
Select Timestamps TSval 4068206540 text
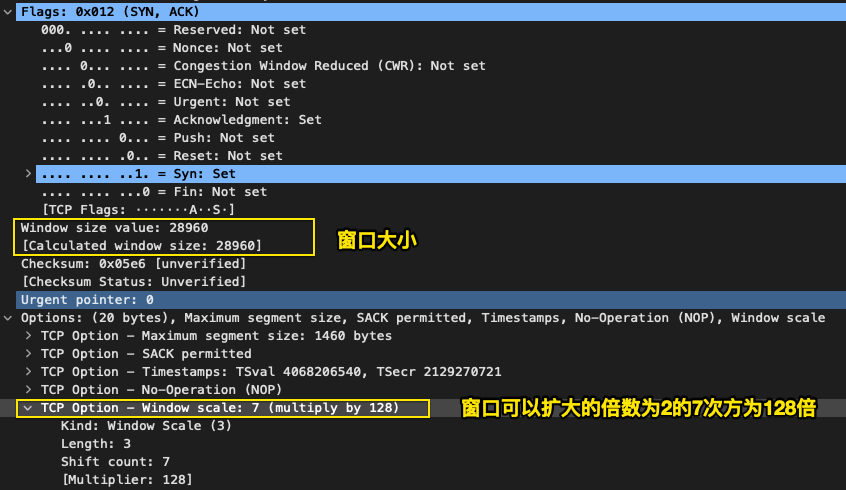[271, 372]
